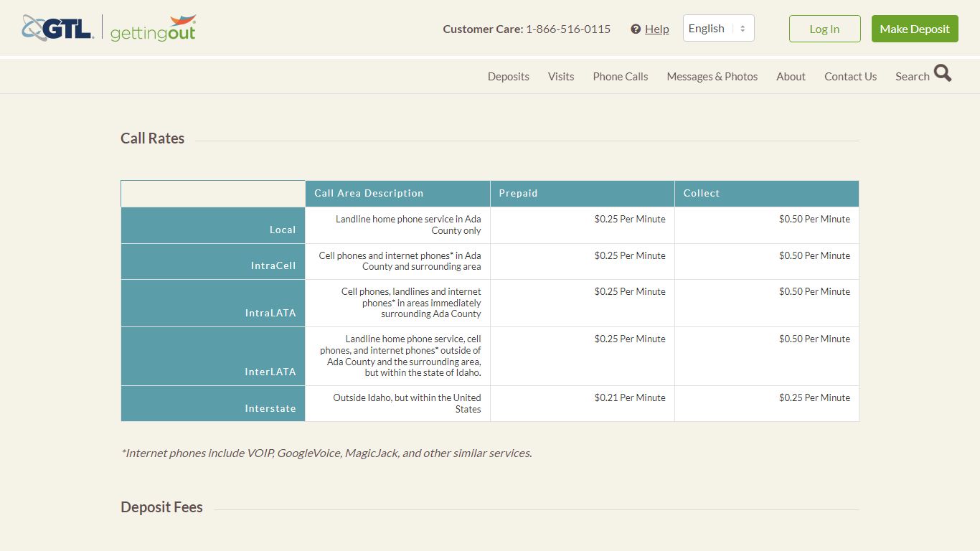Click the InterLATA call area description cell
Screen dimensions: 980x551
pyautogui.click(x=397, y=357)
